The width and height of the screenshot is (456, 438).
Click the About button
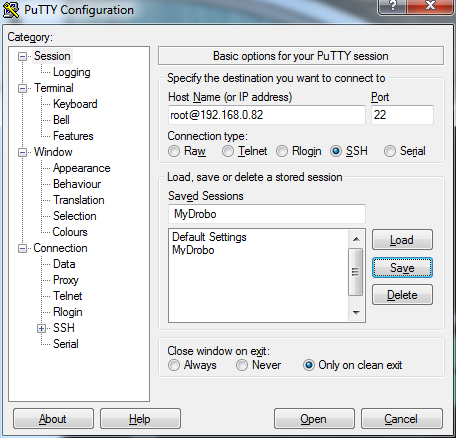53,419
